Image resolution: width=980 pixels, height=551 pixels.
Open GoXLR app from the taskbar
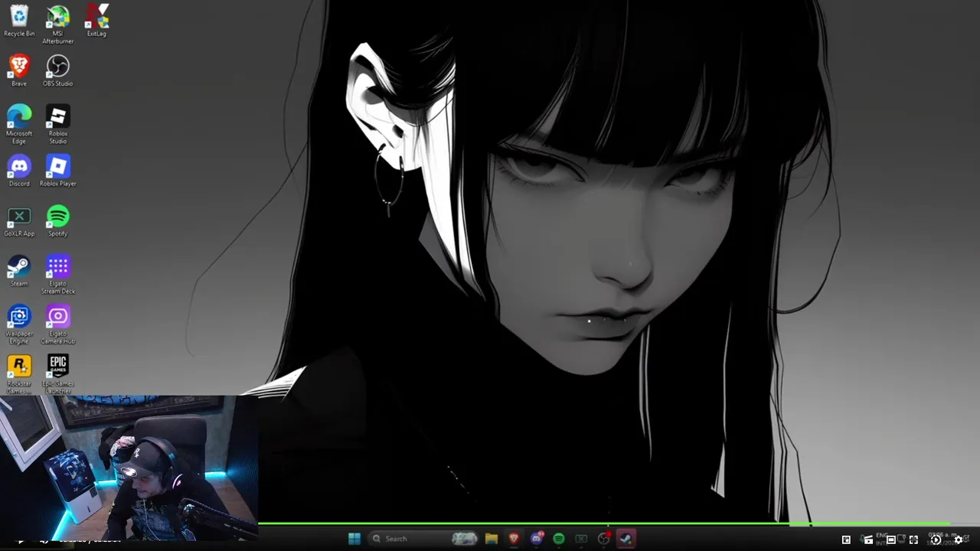(581, 539)
